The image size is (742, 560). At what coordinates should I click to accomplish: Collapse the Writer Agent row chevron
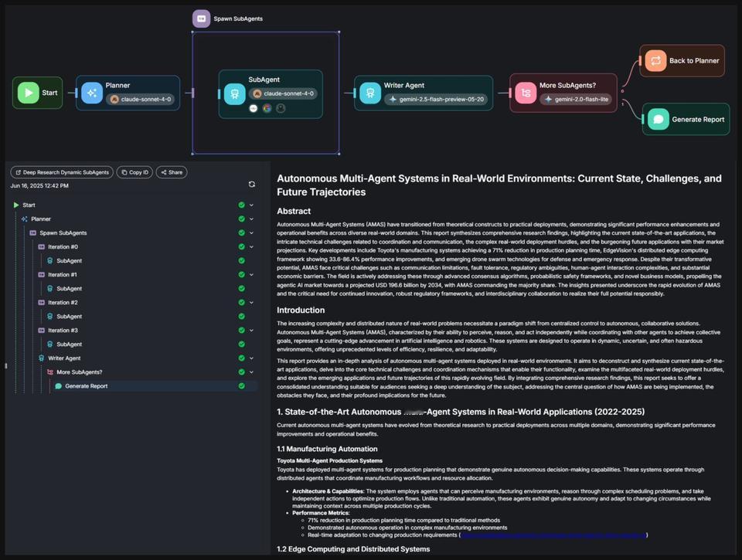252,358
